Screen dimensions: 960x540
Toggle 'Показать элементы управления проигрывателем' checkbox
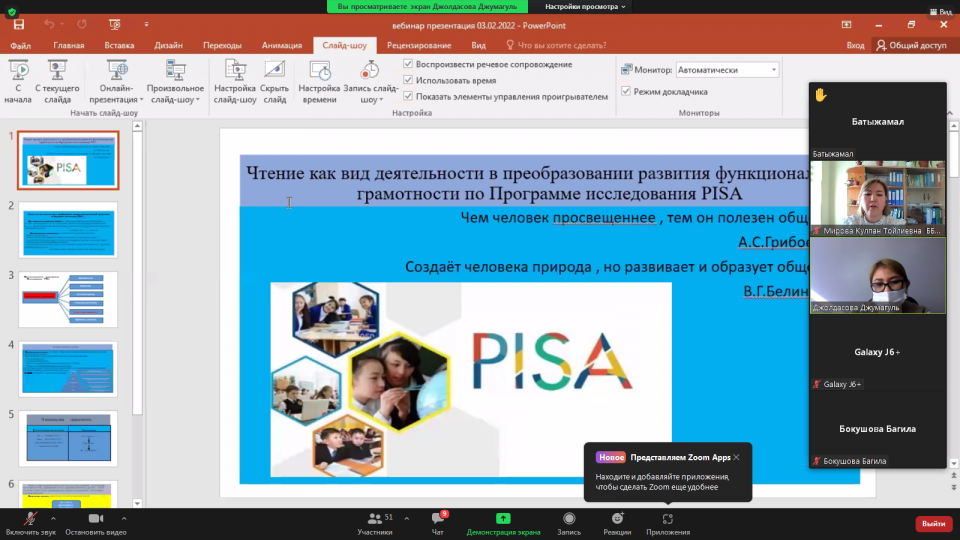pyautogui.click(x=408, y=96)
